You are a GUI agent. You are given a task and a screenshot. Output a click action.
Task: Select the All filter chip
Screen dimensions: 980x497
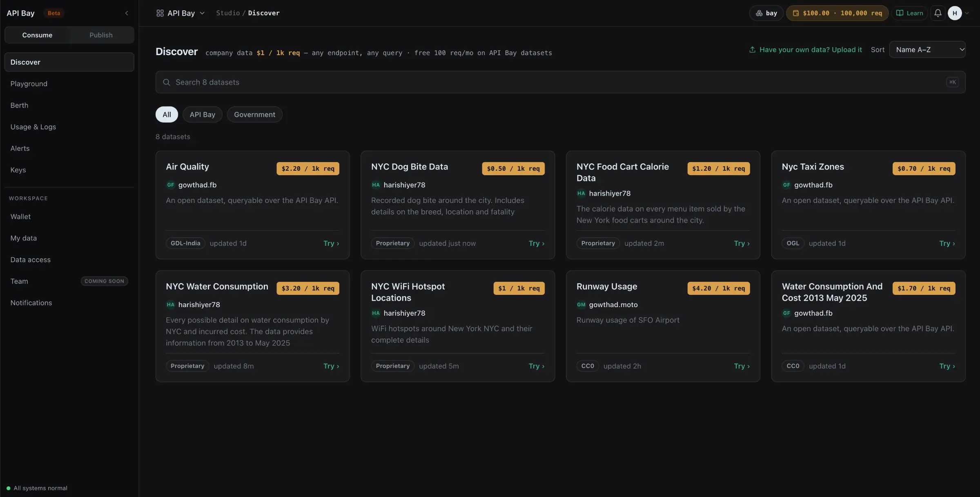167,114
